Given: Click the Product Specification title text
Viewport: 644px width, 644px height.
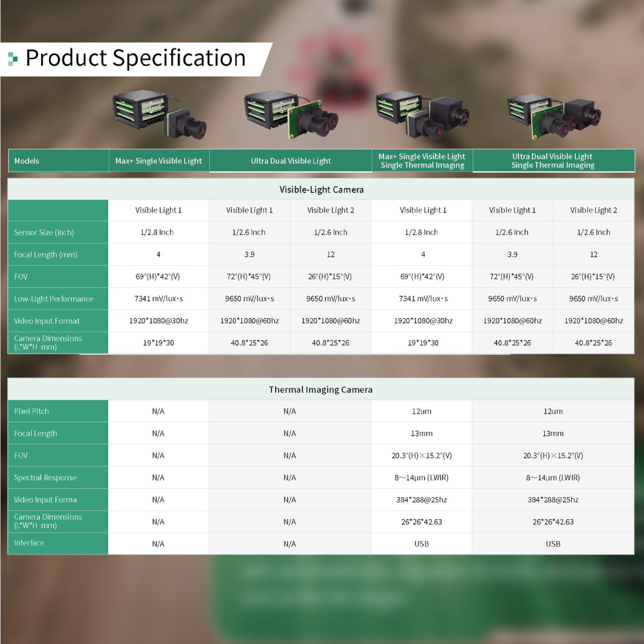Looking at the screenshot, I should click(136, 58).
